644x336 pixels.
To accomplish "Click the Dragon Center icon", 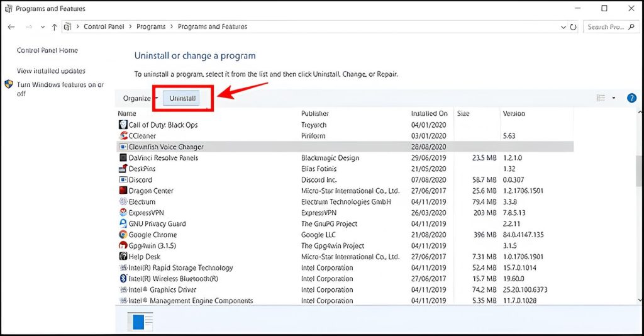I will pos(123,191).
